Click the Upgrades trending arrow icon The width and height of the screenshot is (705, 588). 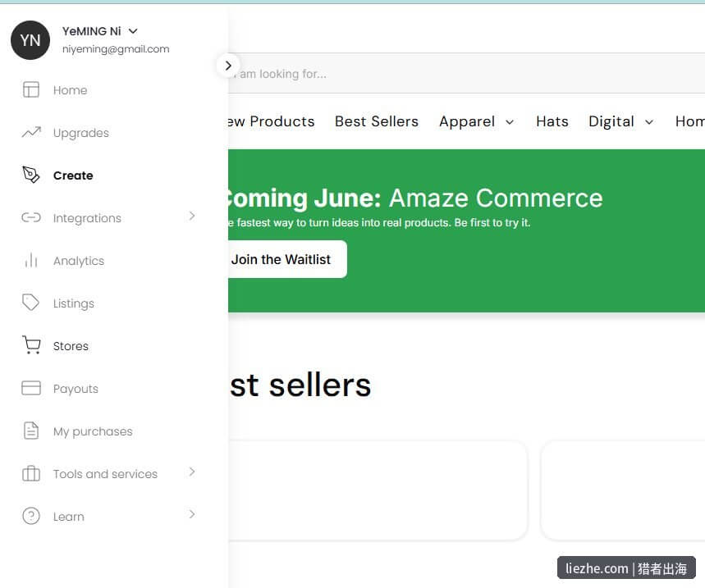pos(31,132)
